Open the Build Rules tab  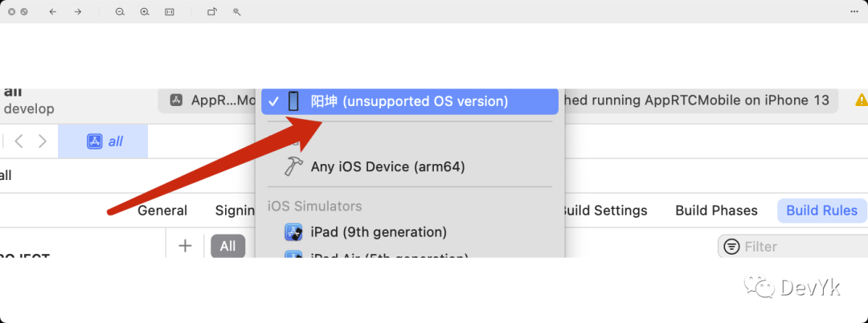tap(821, 211)
